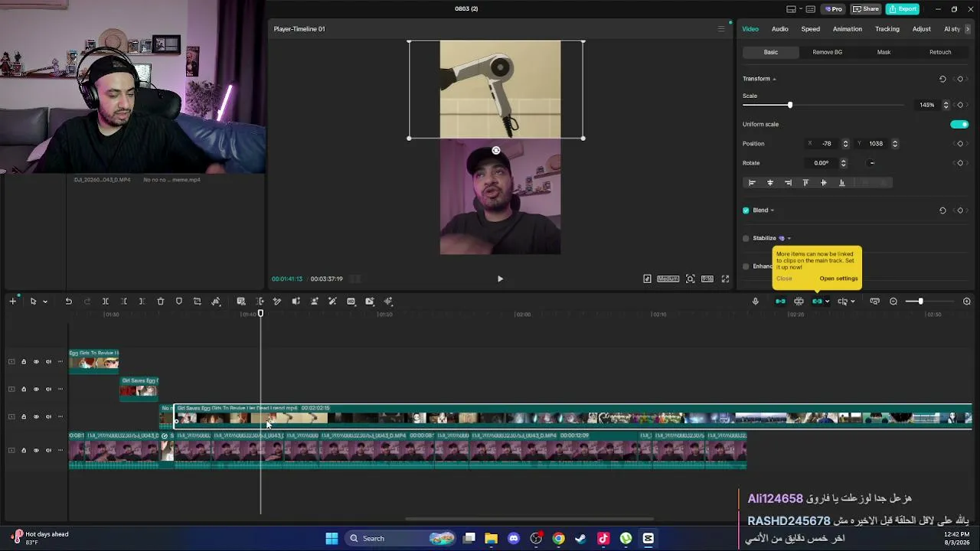980x551 pixels.
Task: Click the rotation handle below the selected clip
Action: [496, 151]
